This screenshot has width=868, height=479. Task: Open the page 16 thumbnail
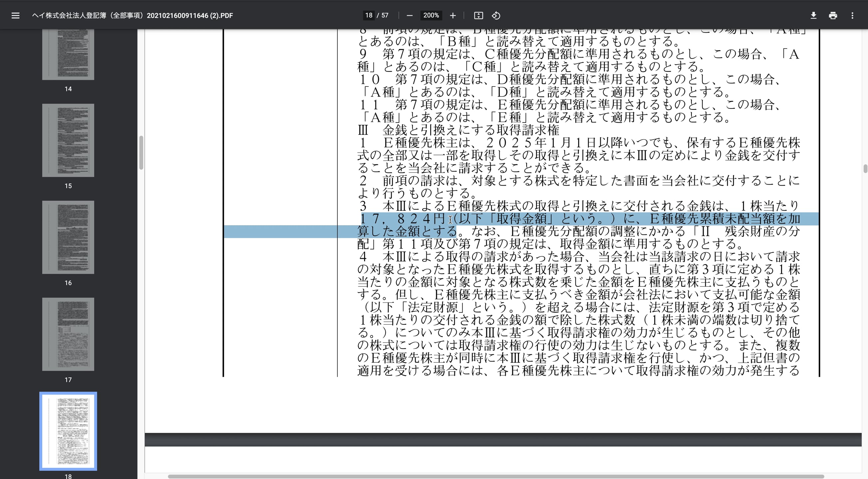click(x=68, y=237)
